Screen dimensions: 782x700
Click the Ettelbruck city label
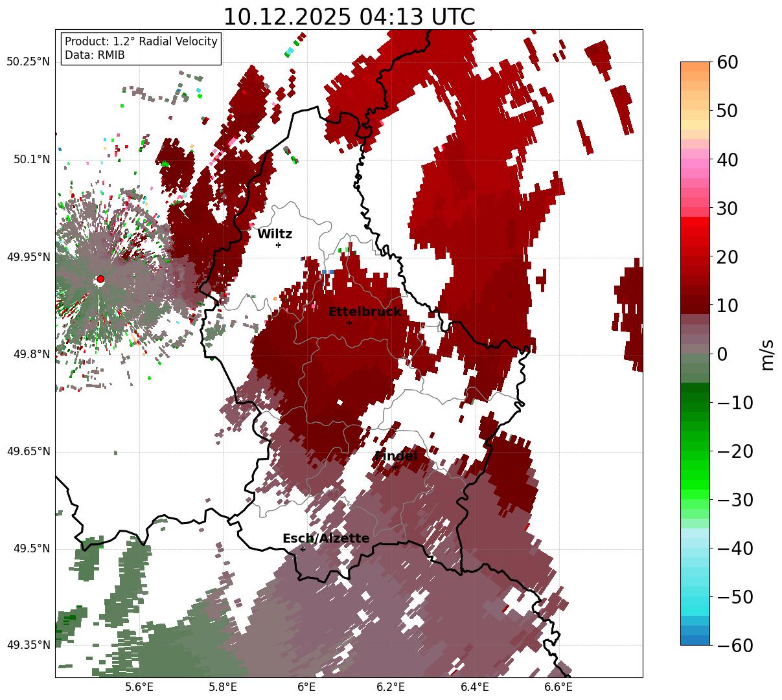(x=365, y=312)
